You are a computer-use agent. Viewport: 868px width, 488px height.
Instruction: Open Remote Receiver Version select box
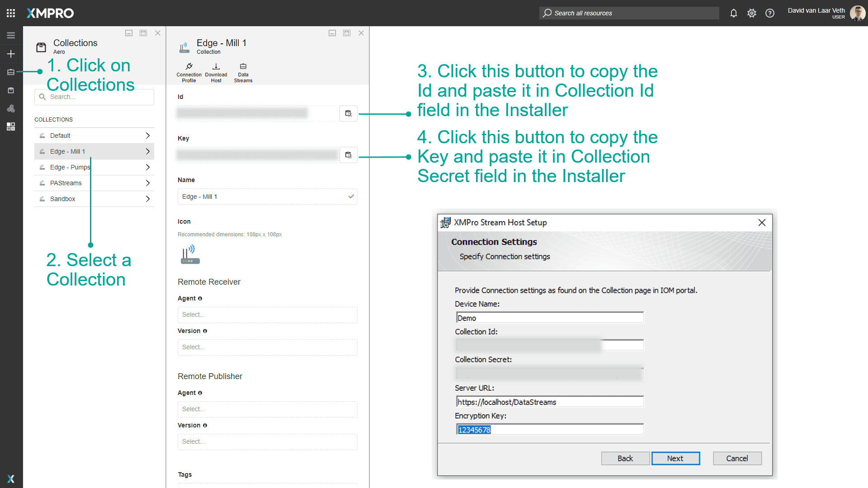(x=267, y=347)
